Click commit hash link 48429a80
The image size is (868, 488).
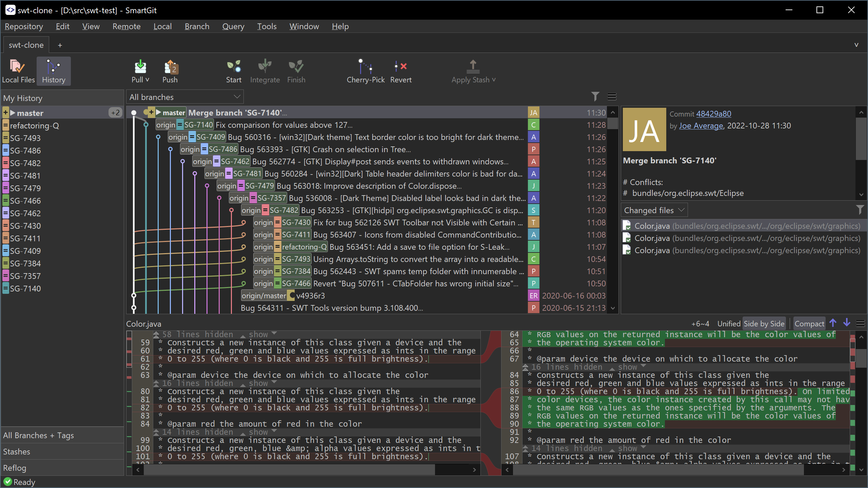click(713, 113)
